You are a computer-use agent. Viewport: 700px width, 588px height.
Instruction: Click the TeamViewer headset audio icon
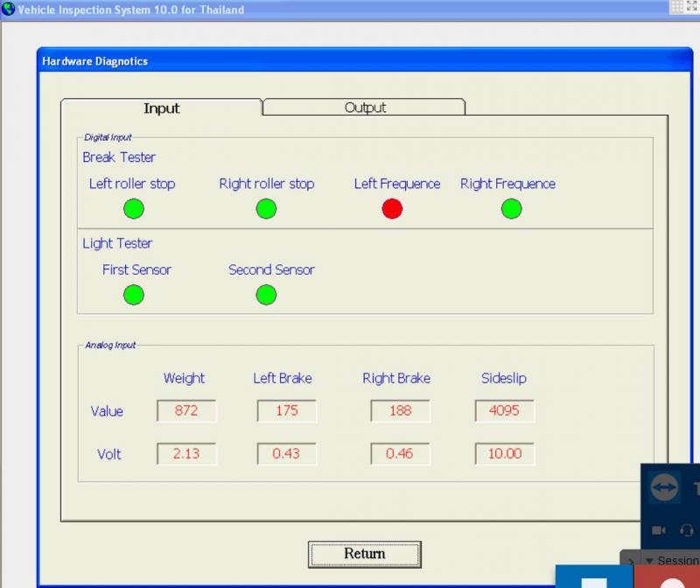coord(687,530)
